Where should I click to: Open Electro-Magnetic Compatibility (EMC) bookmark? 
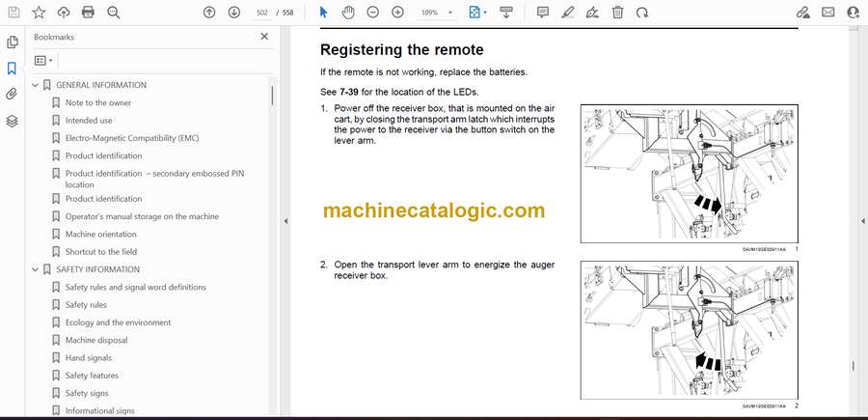[132, 138]
